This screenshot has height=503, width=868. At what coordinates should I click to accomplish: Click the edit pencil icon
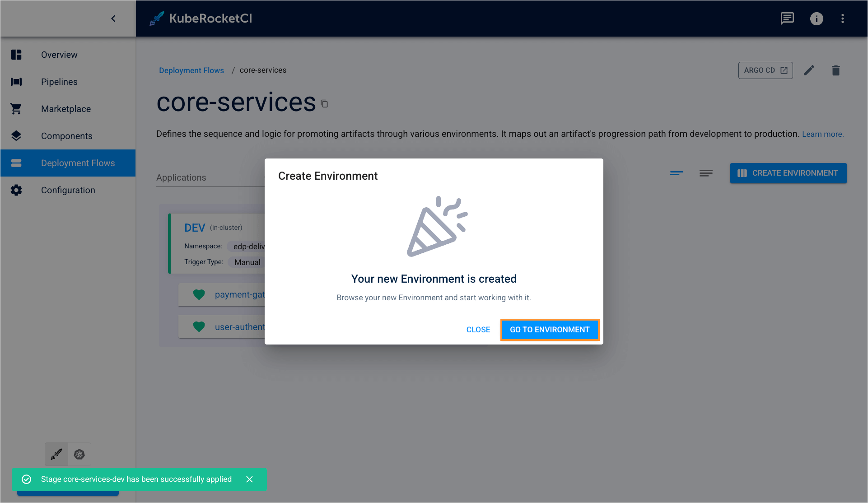809,70
